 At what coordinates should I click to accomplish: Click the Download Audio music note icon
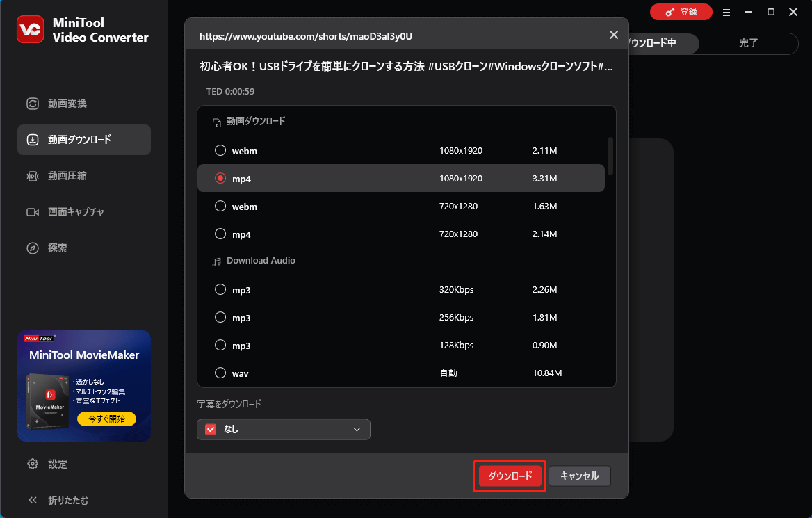click(x=216, y=262)
